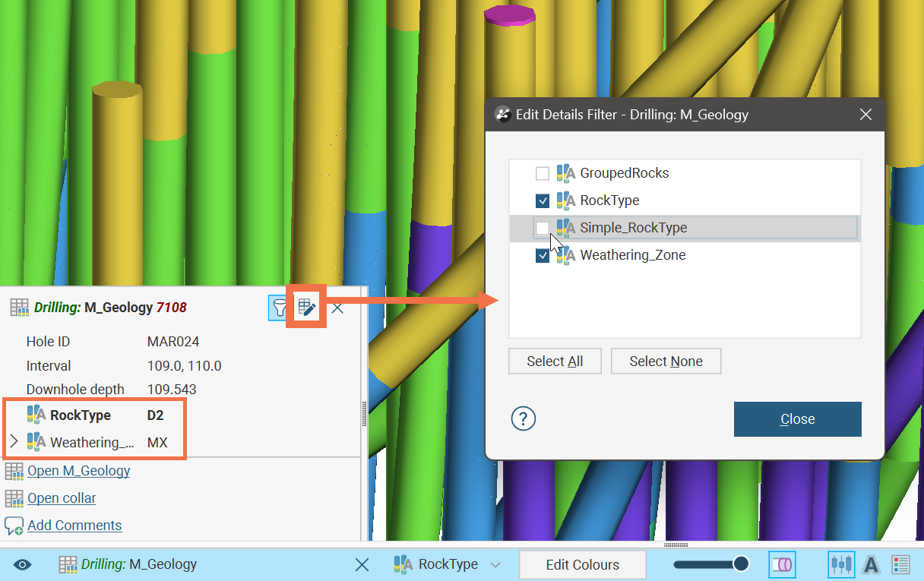
Task: Remove the M_Geology object with X in bottom bar
Action: click(x=362, y=564)
